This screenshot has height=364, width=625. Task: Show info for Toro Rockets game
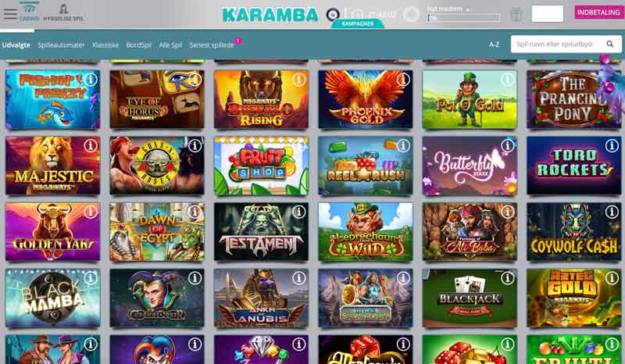pos(612,146)
